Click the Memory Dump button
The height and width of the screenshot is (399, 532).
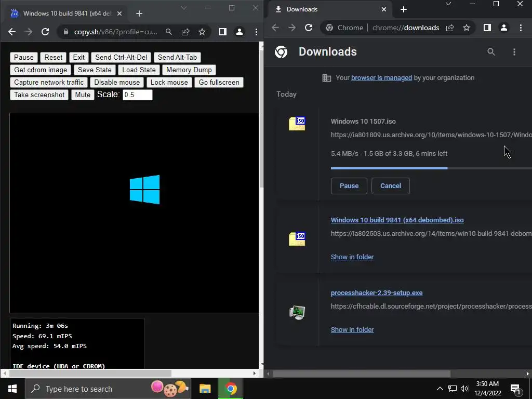[189, 70]
